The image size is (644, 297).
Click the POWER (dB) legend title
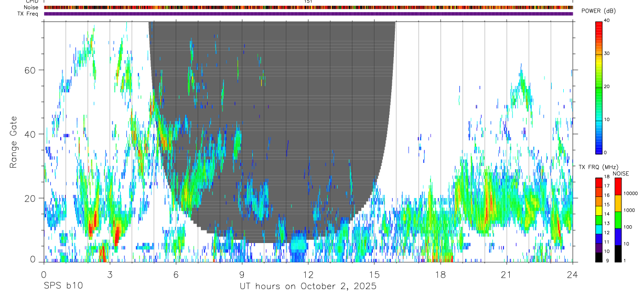coord(598,12)
